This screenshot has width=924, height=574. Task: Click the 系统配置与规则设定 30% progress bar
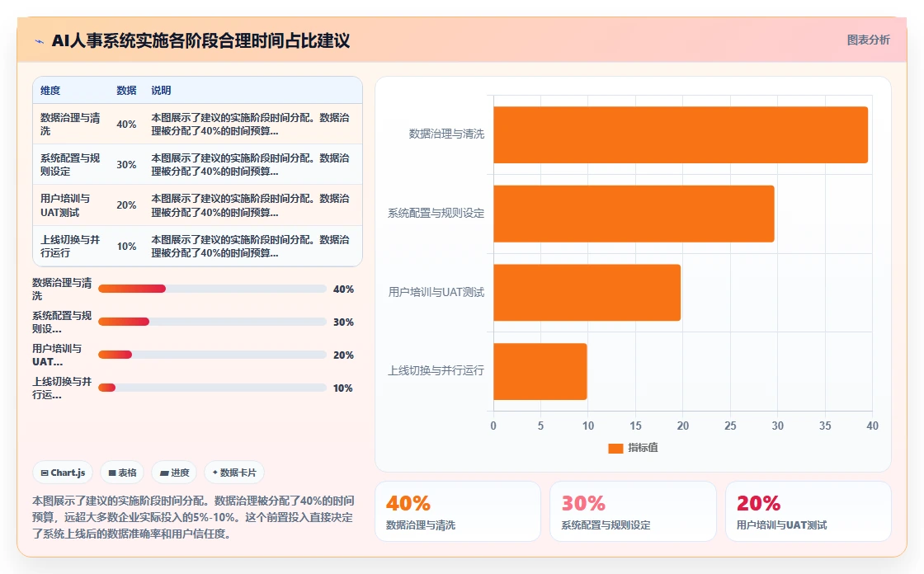[x=212, y=322]
